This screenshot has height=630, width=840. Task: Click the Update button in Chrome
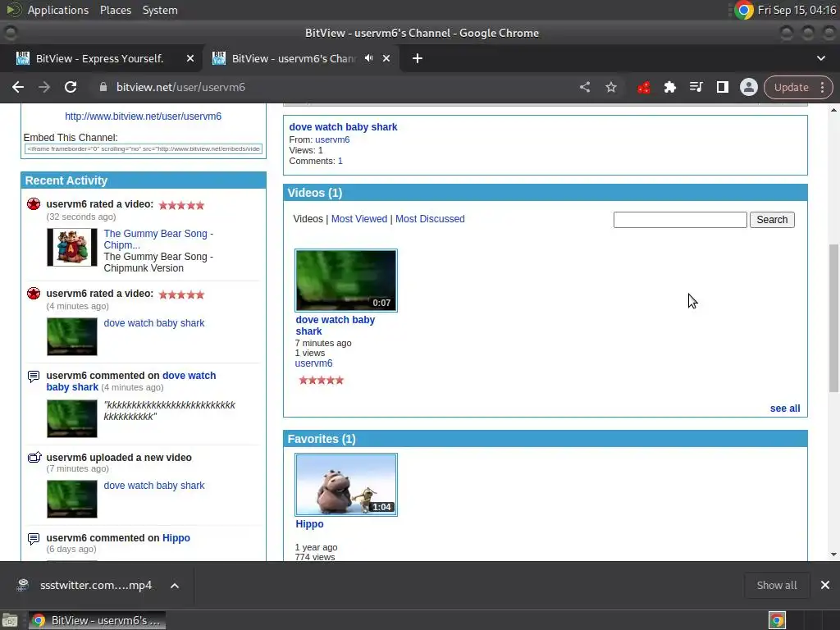click(792, 87)
